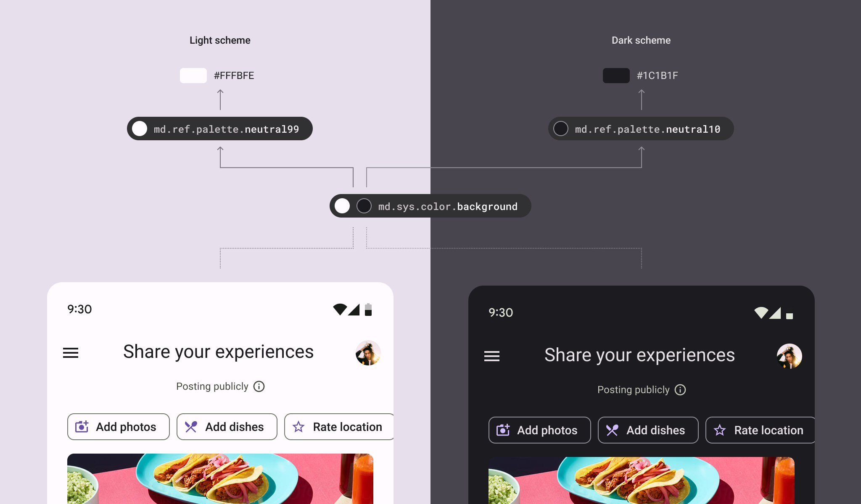The height and width of the screenshot is (504, 861).
Task: Open the taco photo in light mockup
Action: click(220, 479)
